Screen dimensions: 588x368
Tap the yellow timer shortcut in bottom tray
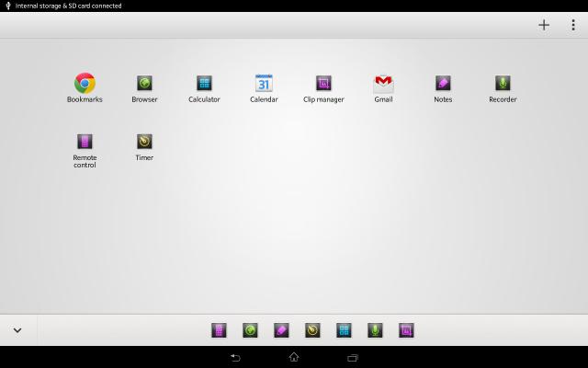click(312, 330)
